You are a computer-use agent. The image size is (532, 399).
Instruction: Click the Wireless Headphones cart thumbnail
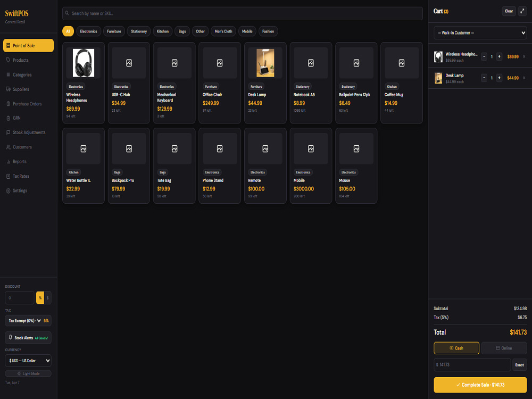[x=438, y=57]
